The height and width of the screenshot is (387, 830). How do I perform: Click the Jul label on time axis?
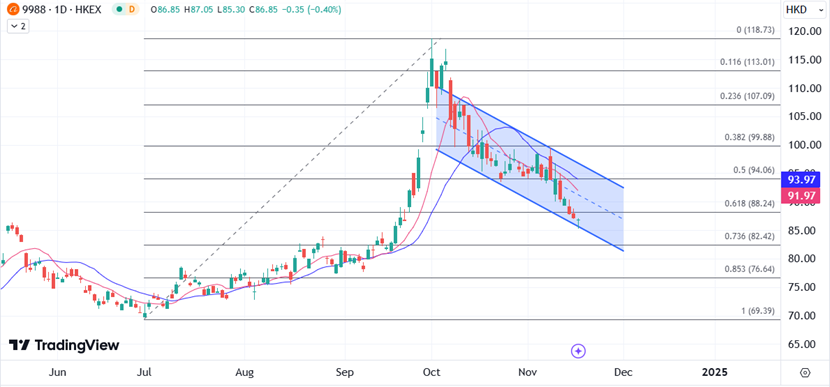click(144, 373)
